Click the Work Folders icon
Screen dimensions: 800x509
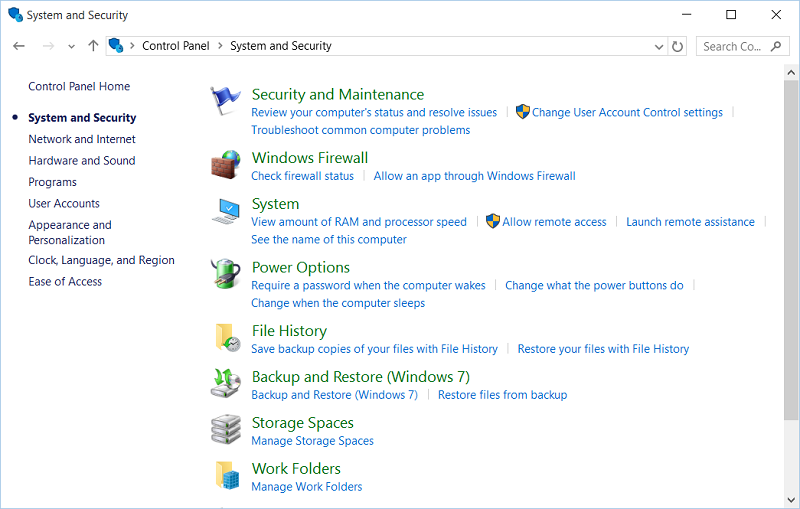coord(226,476)
